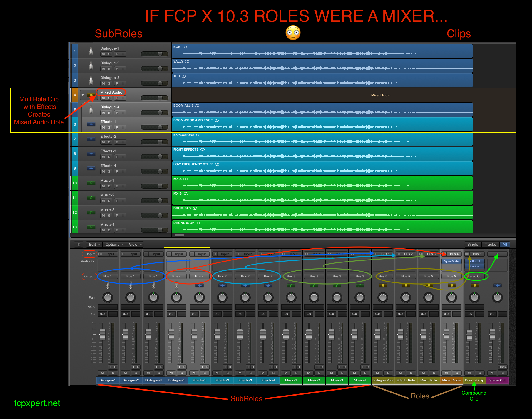Collapse the Mixed Audio track stack triangle
Image resolution: width=532 pixels, height=419 pixels.
83,95
